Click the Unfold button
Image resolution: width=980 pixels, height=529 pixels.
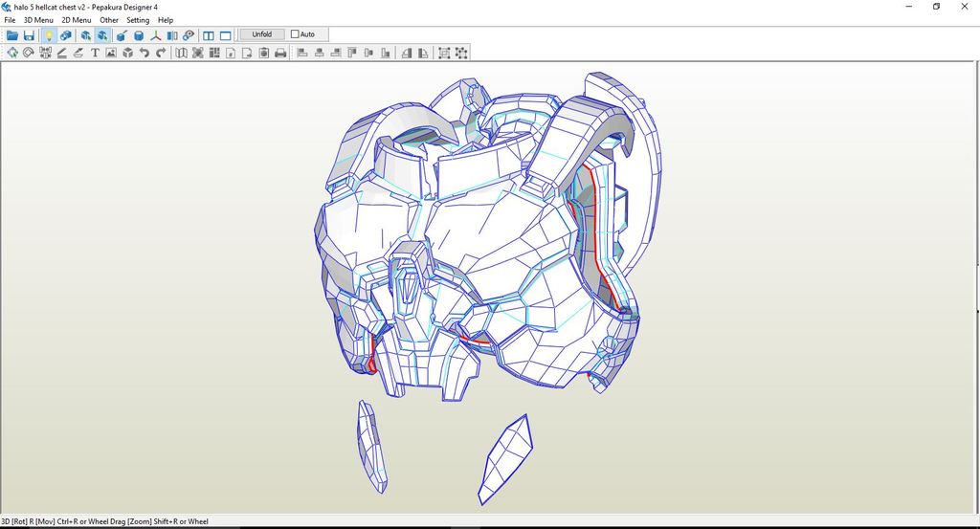coord(262,34)
